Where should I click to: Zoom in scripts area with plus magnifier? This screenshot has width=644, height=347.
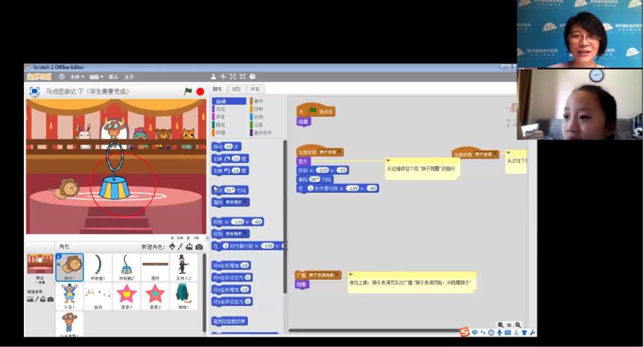(x=518, y=325)
